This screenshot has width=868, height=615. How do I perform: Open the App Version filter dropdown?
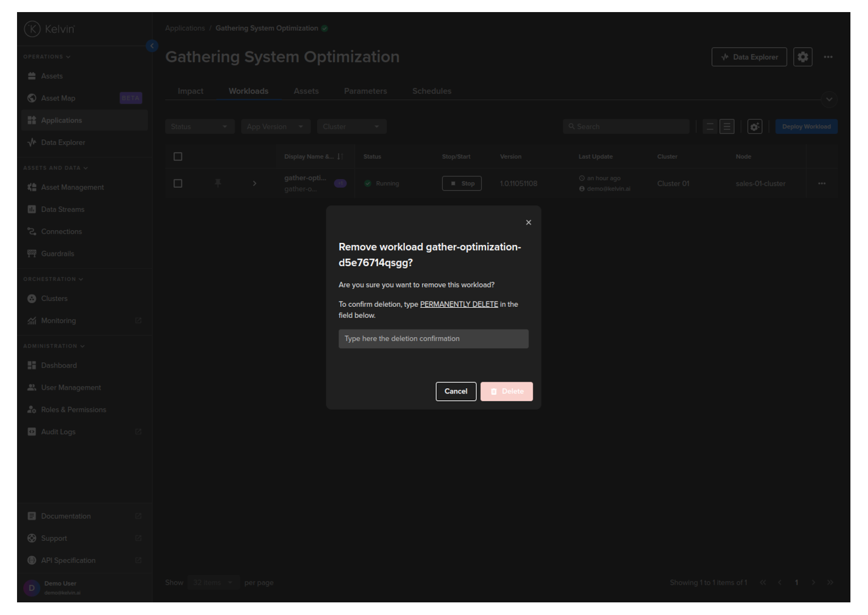[275, 127]
